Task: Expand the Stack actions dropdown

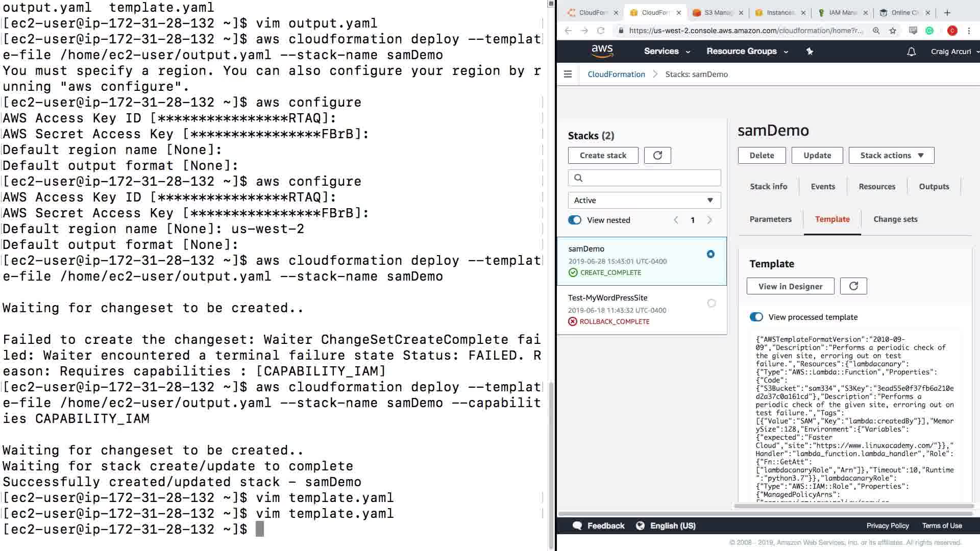Action: coord(891,156)
